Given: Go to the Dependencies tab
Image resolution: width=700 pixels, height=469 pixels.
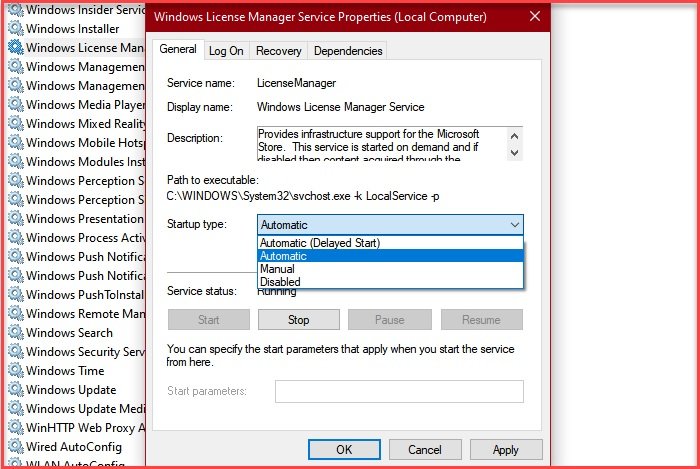Looking at the screenshot, I should [347, 50].
